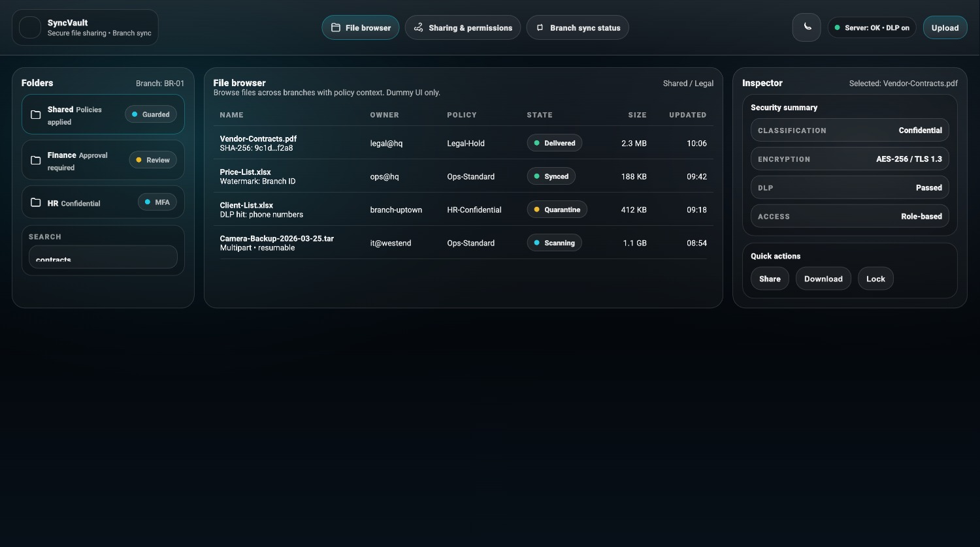Click the File browser icon in the top nav
980x547 pixels.
point(335,27)
